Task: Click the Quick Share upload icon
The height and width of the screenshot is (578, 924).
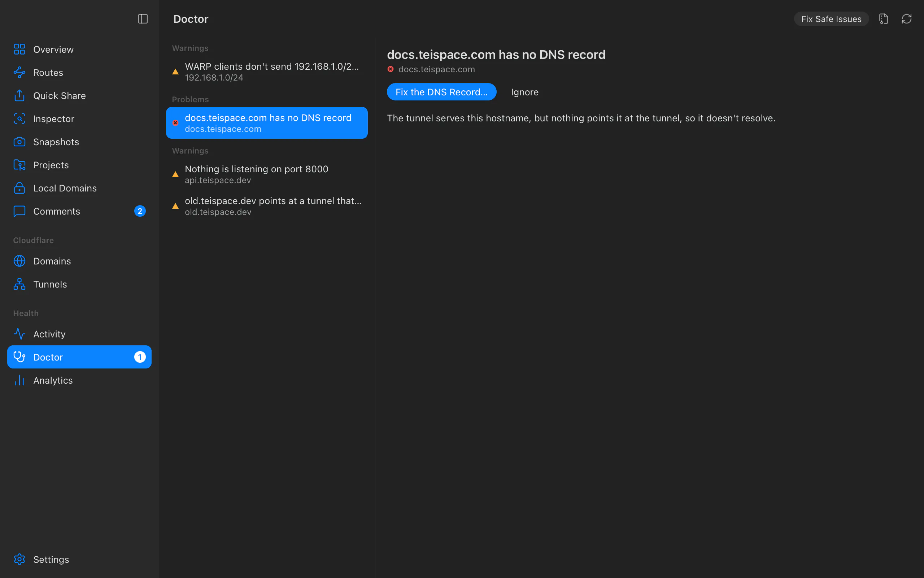Action: 19,96
